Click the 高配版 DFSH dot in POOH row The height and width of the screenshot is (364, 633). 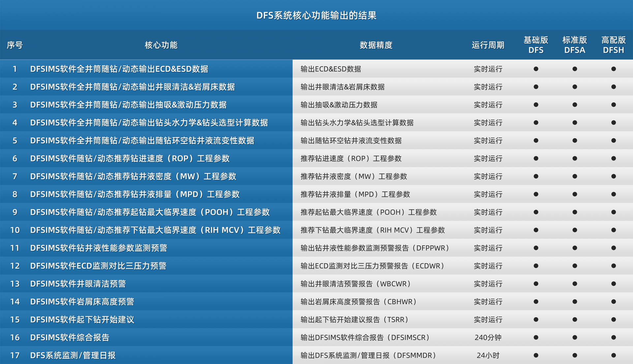(614, 212)
